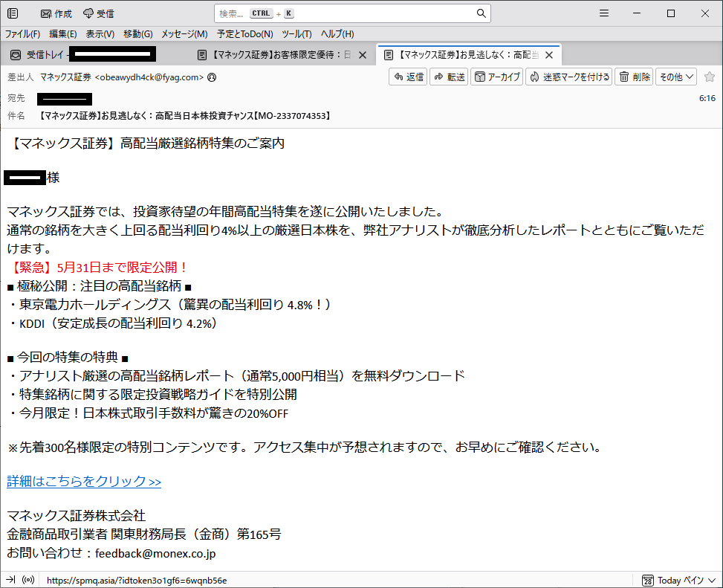Minimize the mail window
This screenshot has height=588, width=723.
[637, 13]
